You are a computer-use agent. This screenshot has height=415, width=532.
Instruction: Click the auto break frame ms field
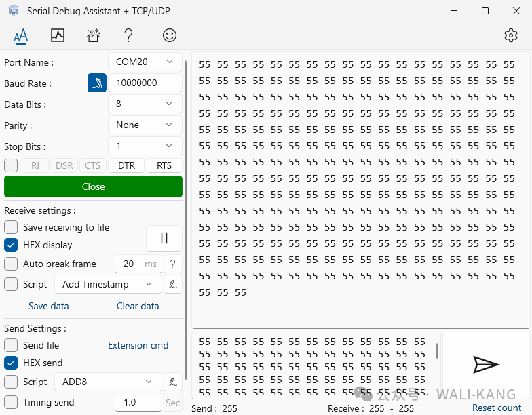pyautogui.click(x=138, y=264)
